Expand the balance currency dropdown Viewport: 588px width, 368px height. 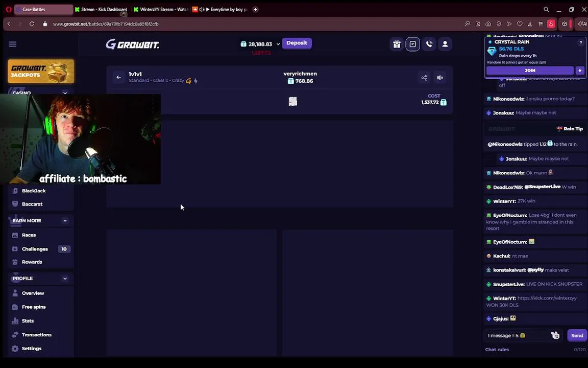278,44
